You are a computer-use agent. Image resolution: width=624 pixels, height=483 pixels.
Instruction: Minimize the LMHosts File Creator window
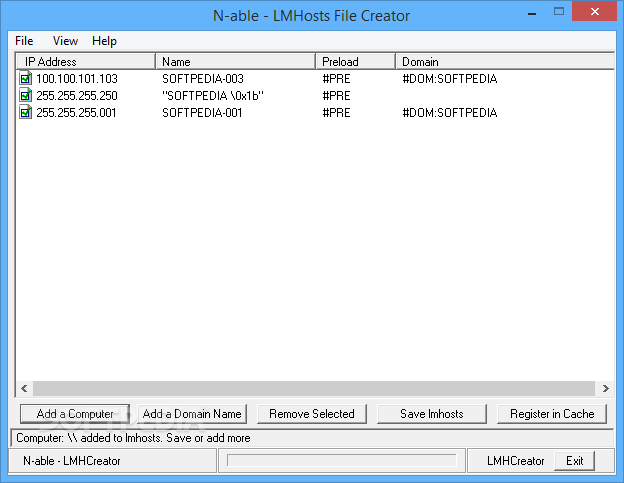coord(532,12)
